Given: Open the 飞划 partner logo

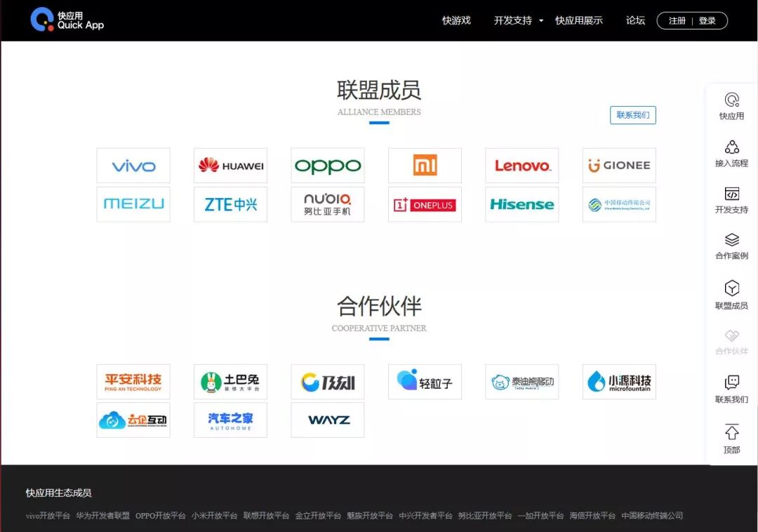Looking at the screenshot, I should (x=328, y=382).
